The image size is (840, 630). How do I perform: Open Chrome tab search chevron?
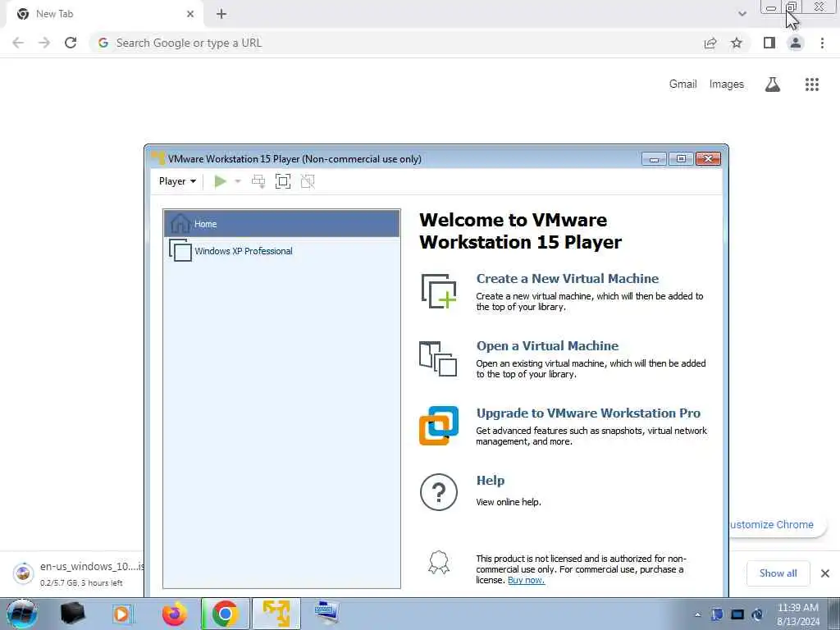[742, 14]
